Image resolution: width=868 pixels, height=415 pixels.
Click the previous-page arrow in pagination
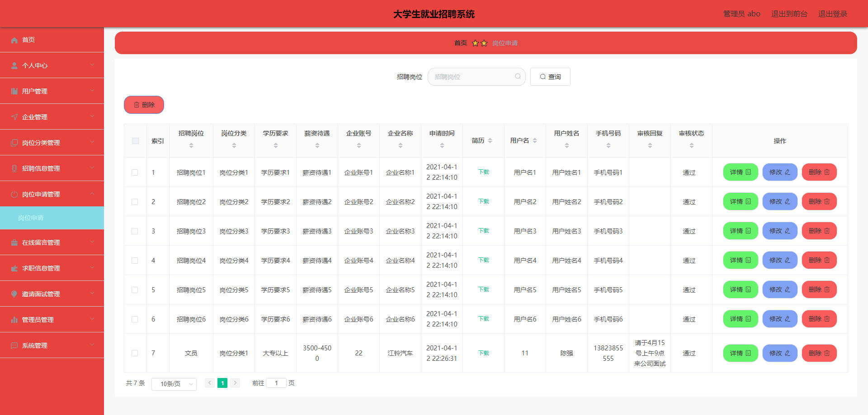pyautogui.click(x=210, y=383)
